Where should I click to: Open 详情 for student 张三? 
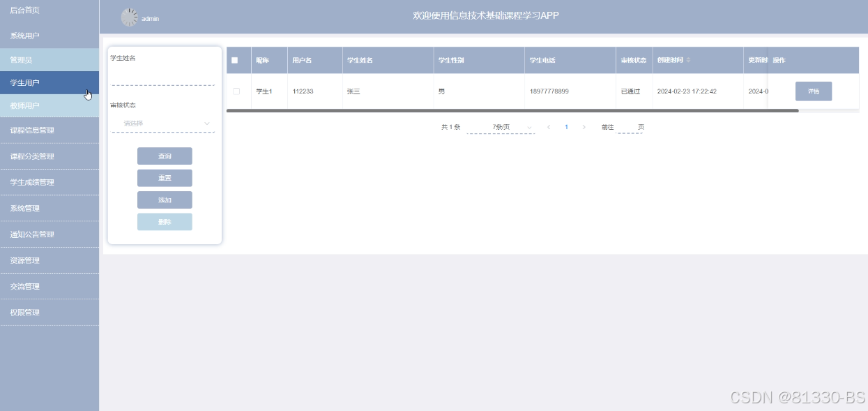(814, 91)
